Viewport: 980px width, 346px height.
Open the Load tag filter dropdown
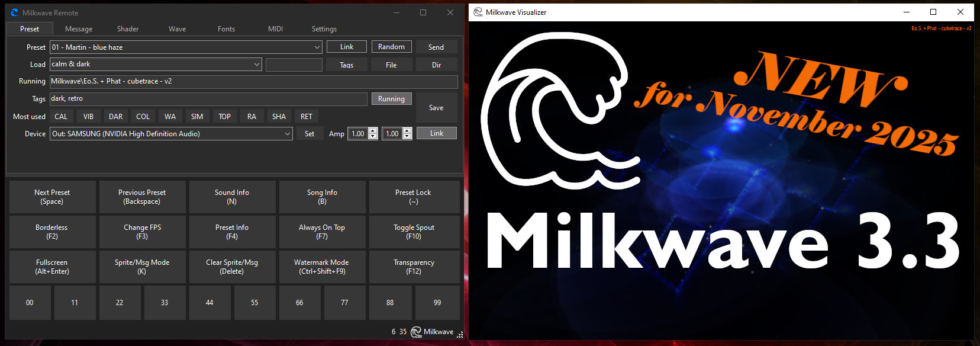click(x=257, y=64)
